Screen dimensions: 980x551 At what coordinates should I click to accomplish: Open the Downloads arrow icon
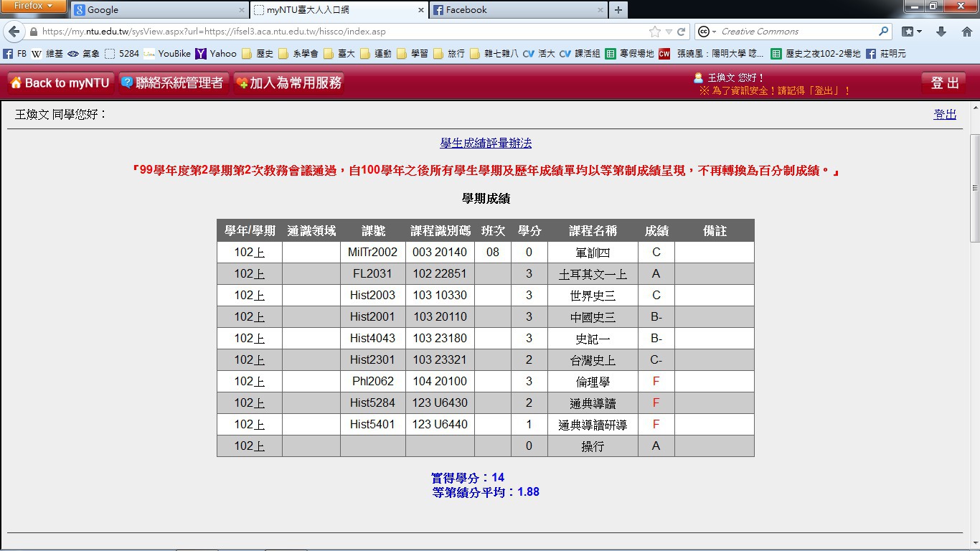point(941,32)
